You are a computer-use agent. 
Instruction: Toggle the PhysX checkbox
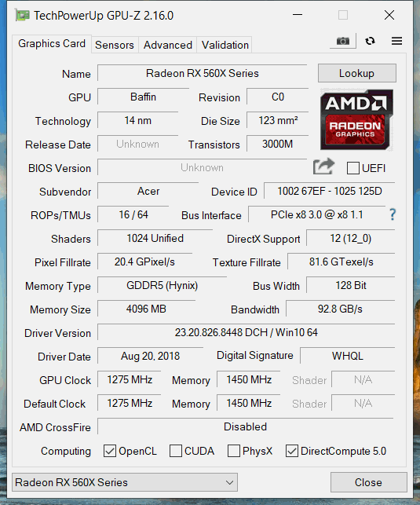tap(234, 451)
